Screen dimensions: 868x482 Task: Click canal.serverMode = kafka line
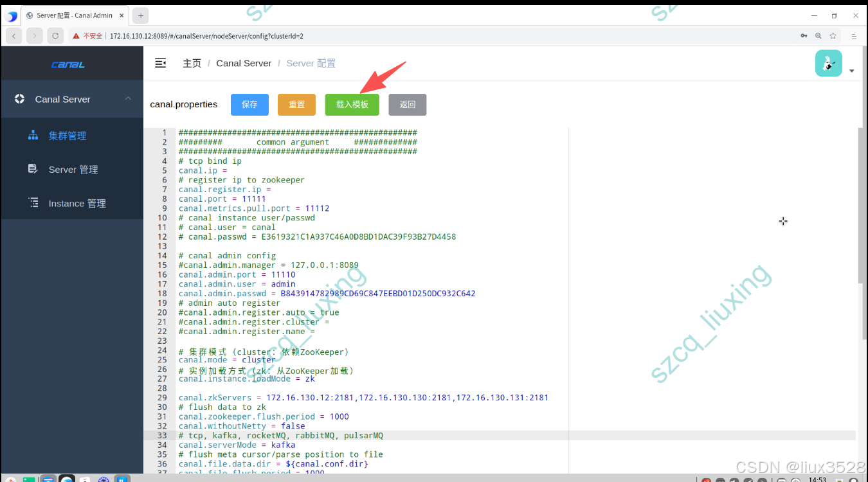(237, 445)
